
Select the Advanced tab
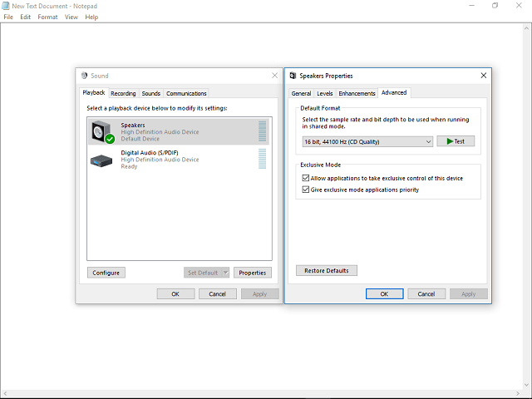coord(394,92)
